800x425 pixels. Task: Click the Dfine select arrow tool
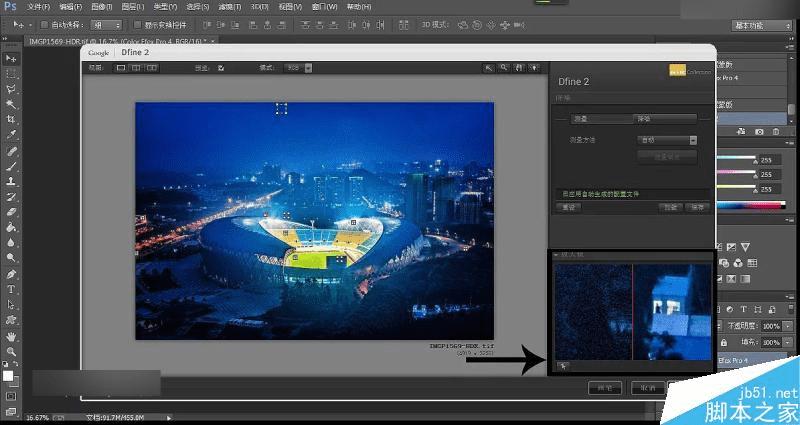[x=489, y=68]
